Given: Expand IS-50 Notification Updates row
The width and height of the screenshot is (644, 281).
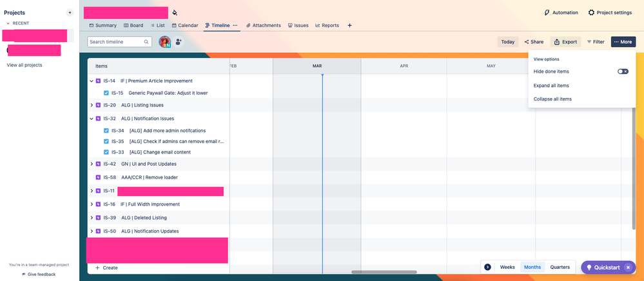Looking at the screenshot, I should coord(92,231).
